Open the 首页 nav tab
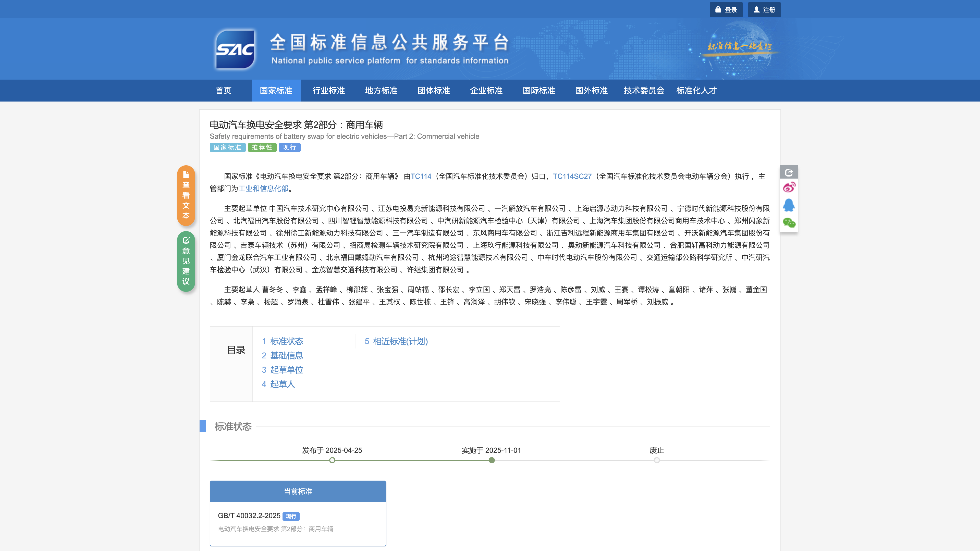This screenshot has height=551, width=980. tap(223, 91)
